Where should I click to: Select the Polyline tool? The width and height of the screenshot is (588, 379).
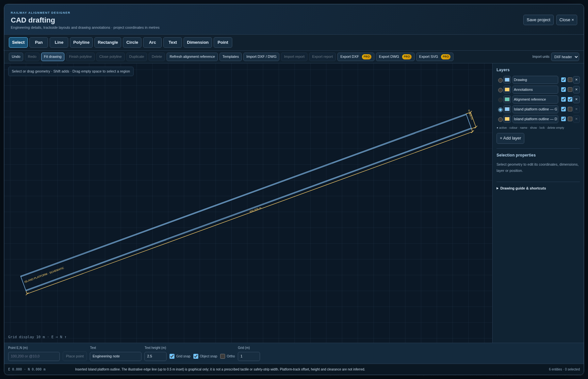tap(81, 42)
